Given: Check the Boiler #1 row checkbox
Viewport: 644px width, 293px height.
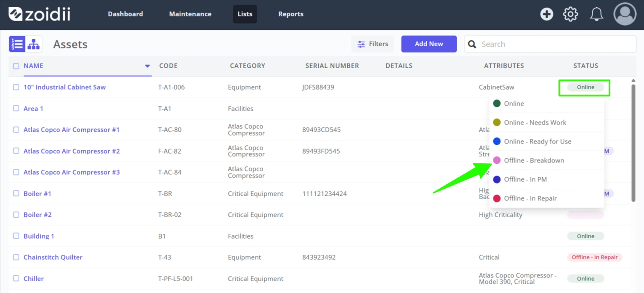Looking at the screenshot, I should click(x=16, y=193).
